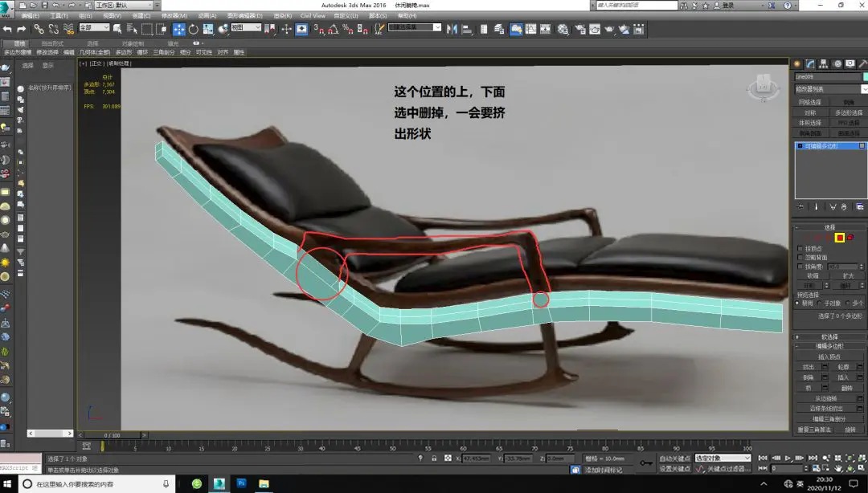868x493 pixels.
Task: Activate the Select and Move tool
Action: tap(178, 29)
